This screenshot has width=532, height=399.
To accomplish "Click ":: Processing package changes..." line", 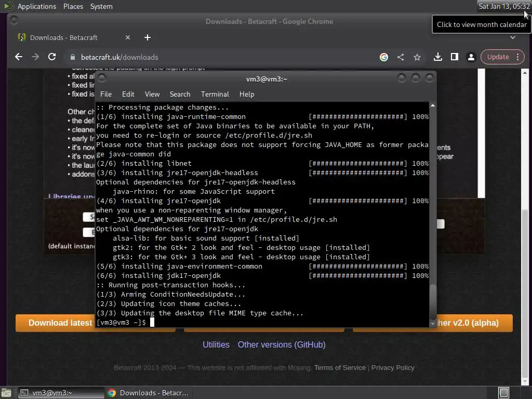I will [162, 108].
